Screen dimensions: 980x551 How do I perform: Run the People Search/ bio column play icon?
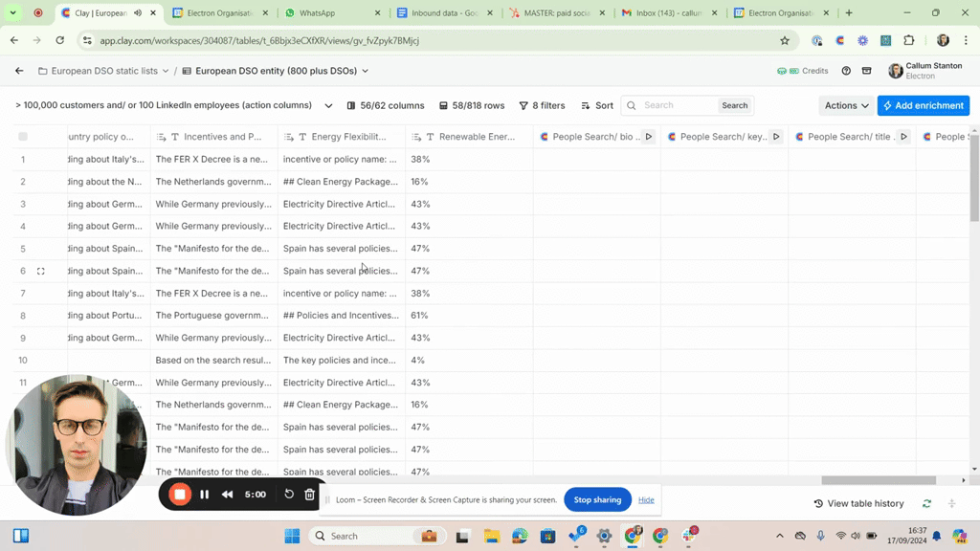click(x=649, y=137)
